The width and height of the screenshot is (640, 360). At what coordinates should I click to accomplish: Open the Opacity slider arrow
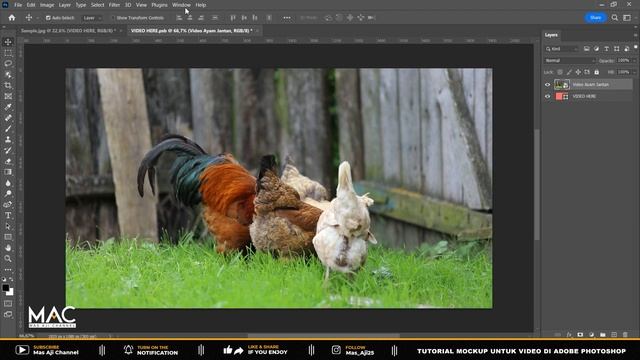634,60
